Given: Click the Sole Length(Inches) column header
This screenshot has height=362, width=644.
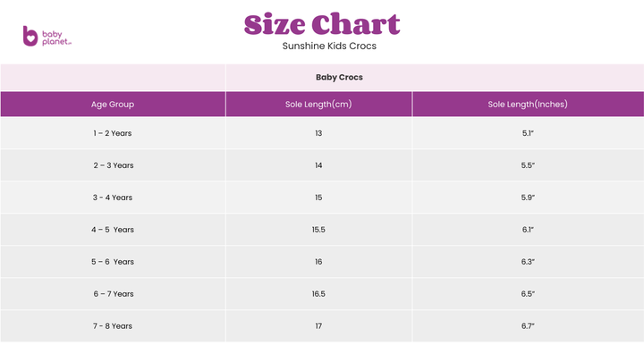Looking at the screenshot, I should pos(528,105).
